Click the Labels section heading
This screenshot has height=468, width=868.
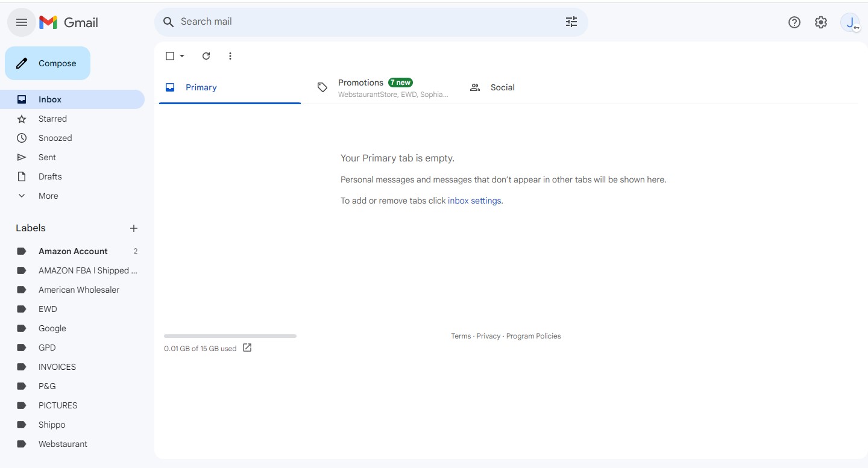(31, 228)
